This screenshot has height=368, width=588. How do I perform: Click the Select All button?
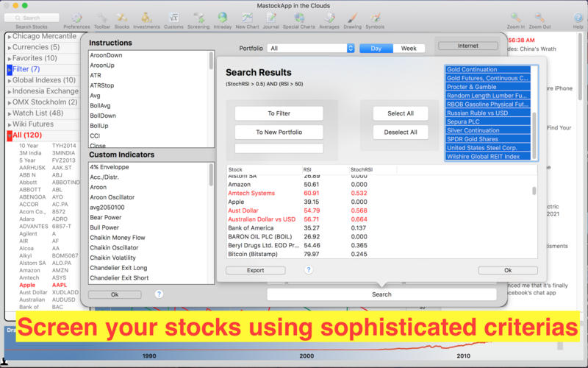pos(401,113)
